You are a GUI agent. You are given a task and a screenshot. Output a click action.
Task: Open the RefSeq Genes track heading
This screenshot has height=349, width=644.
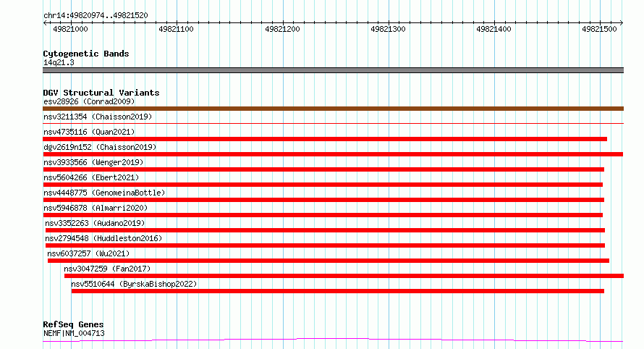73,324
